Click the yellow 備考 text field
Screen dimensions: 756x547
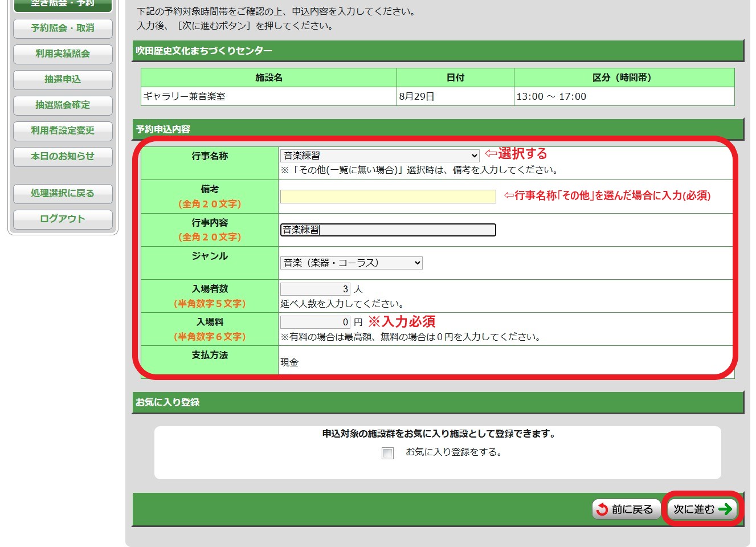[x=388, y=197]
